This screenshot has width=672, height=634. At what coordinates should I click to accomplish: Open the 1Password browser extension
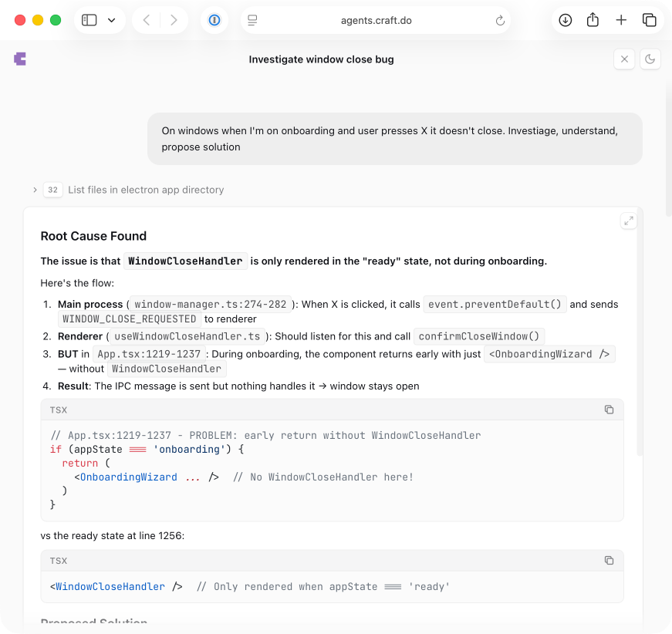pos(214,20)
